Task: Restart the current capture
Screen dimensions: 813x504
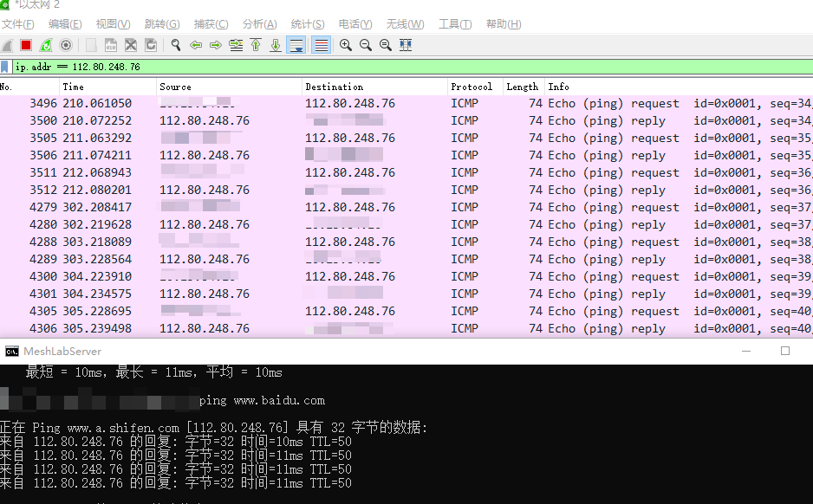Action: [46, 46]
